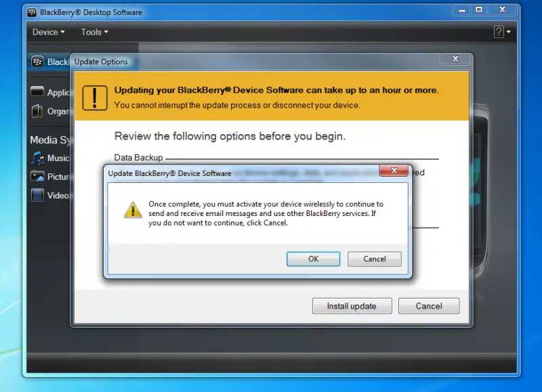
Task: Click the BlackBerry title bar app icon
Action: click(x=32, y=12)
